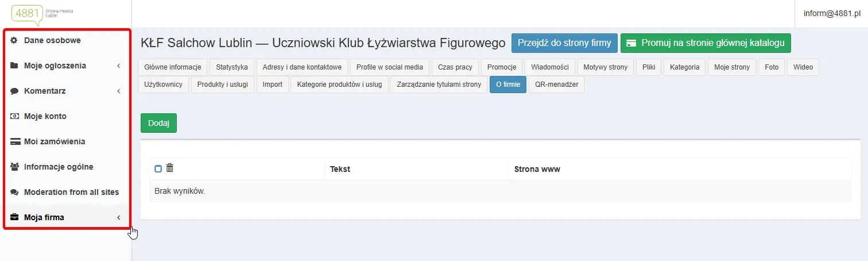
Task: Open Produkty i usługi tab
Action: pyautogui.click(x=223, y=85)
